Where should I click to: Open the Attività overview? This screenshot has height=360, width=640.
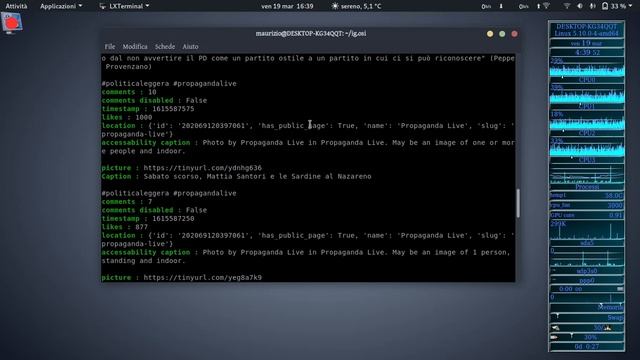pos(16,6)
